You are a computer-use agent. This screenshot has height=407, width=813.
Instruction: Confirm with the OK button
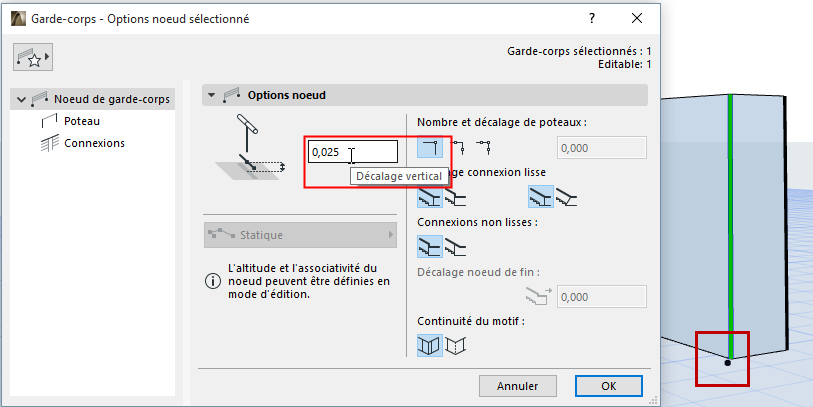(608, 385)
